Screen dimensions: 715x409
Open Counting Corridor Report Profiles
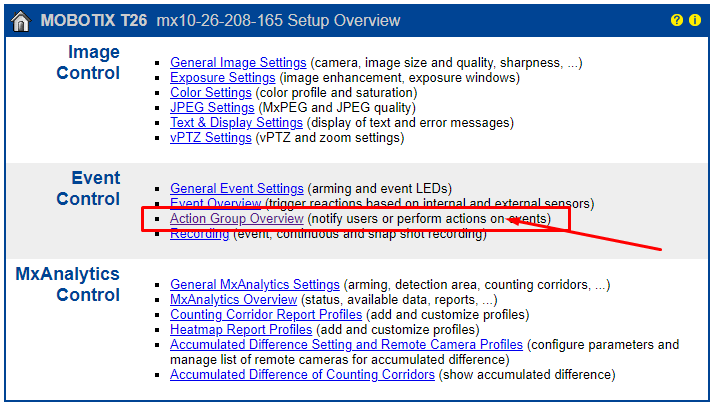(x=266, y=315)
